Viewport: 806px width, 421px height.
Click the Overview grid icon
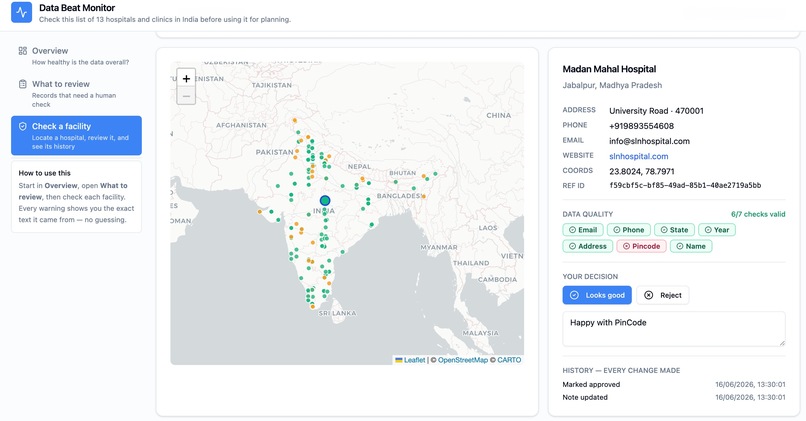(23, 51)
